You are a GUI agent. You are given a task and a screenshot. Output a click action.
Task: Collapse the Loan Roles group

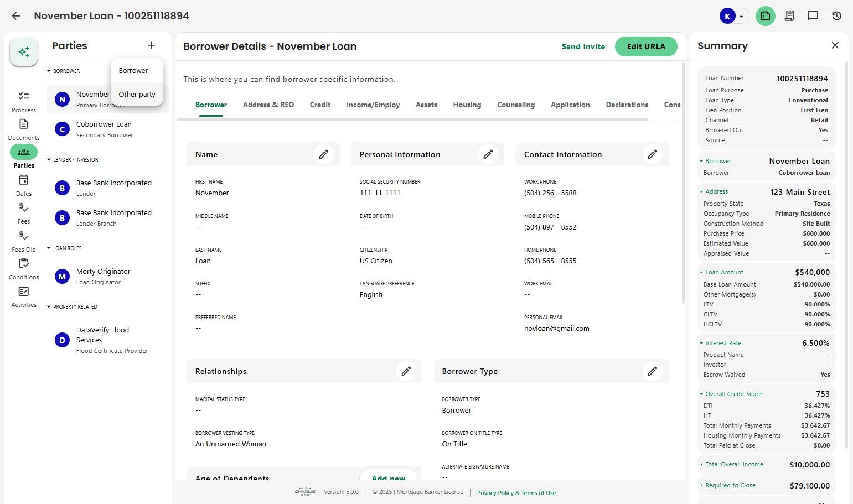click(x=49, y=248)
